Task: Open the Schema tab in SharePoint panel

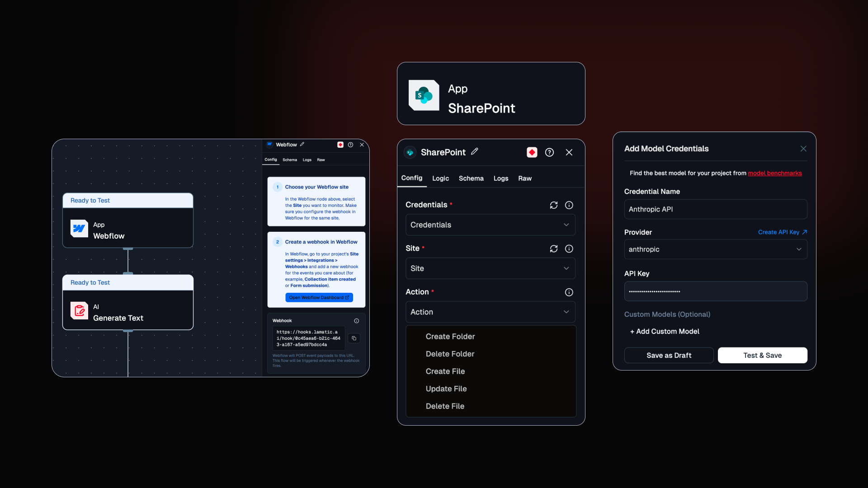Action: (x=471, y=178)
